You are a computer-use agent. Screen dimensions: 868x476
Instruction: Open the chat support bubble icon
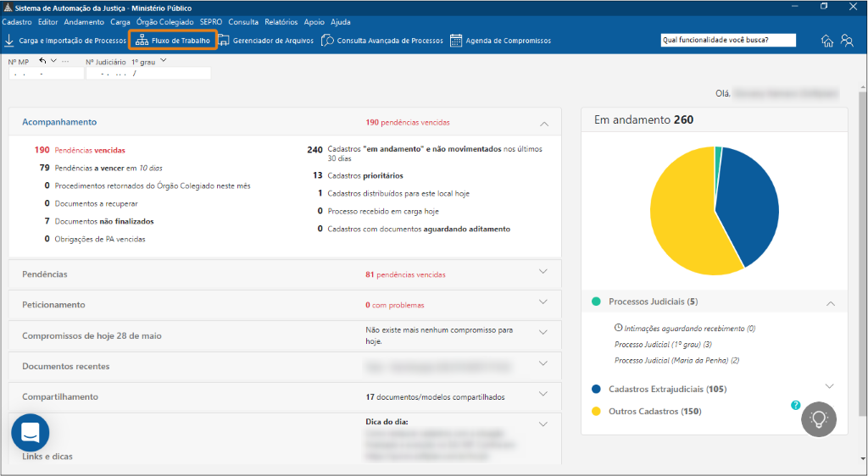31,433
